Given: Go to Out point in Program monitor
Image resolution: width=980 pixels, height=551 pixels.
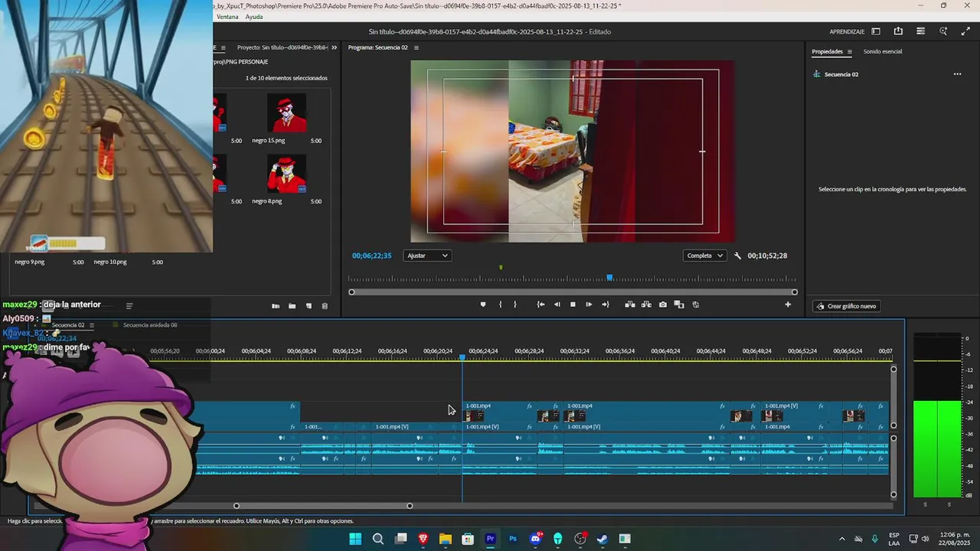Looking at the screenshot, I should click(x=606, y=305).
